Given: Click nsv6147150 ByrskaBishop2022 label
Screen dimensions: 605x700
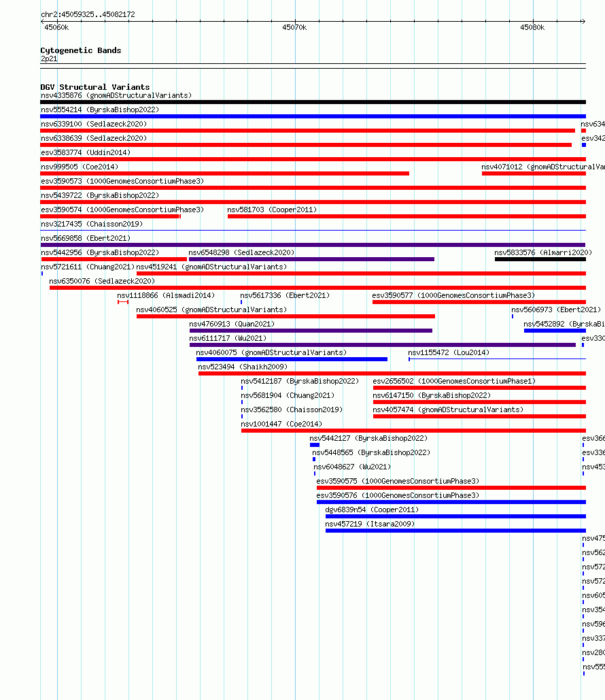Looking at the screenshot, I should pyautogui.click(x=432, y=395).
